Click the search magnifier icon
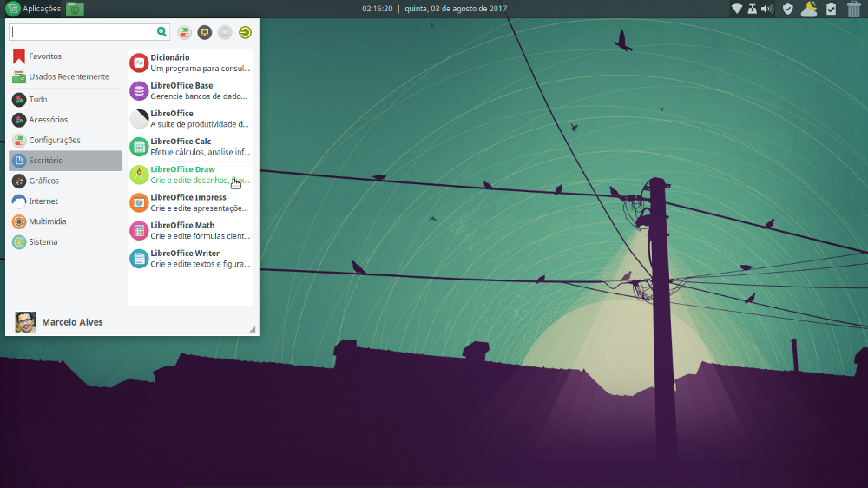 161,32
